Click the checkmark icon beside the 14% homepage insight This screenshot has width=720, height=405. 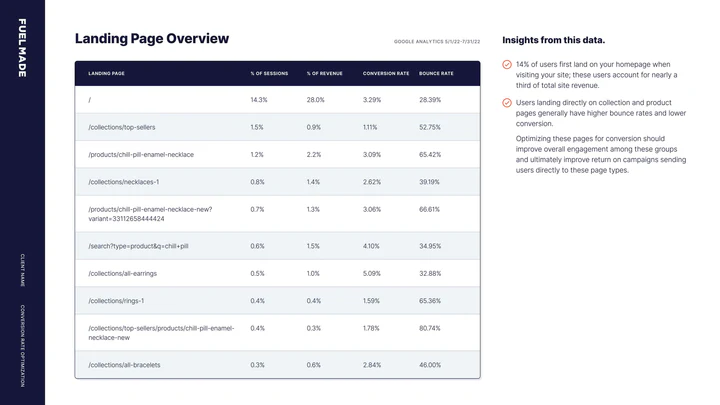(x=507, y=64)
